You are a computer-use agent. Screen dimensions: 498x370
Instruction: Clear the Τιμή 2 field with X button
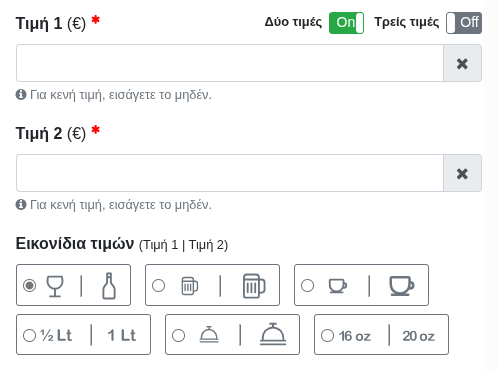[x=462, y=173]
